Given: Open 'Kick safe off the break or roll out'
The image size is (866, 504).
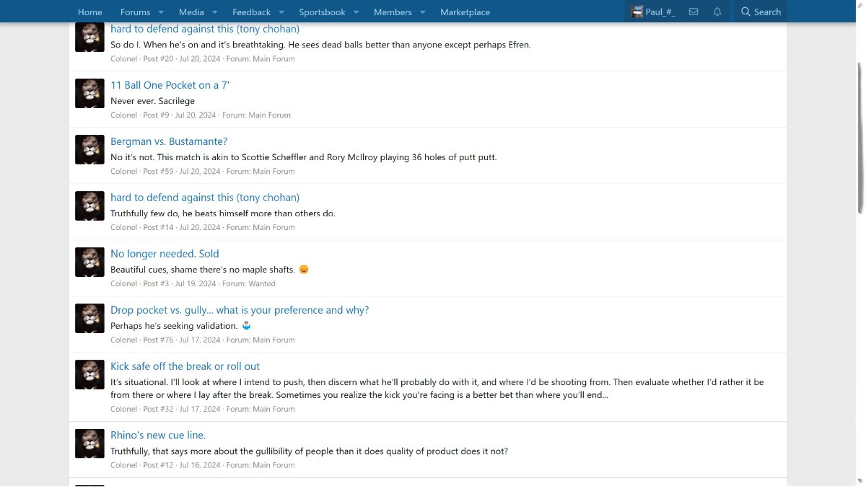Looking at the screenshot, I should (x=185, y=366).
